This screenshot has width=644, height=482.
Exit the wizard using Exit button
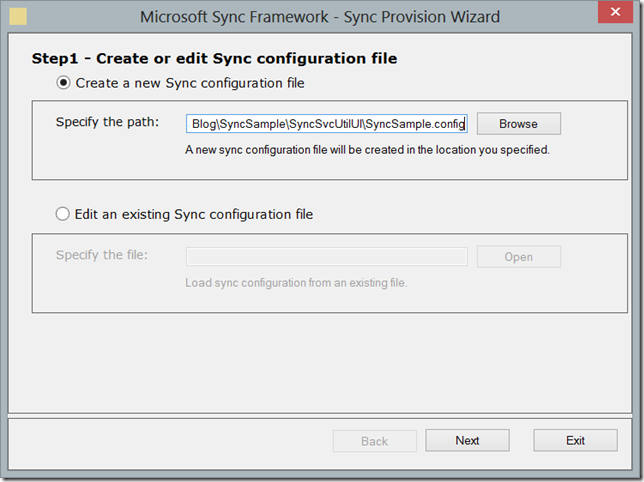[575, 441]
